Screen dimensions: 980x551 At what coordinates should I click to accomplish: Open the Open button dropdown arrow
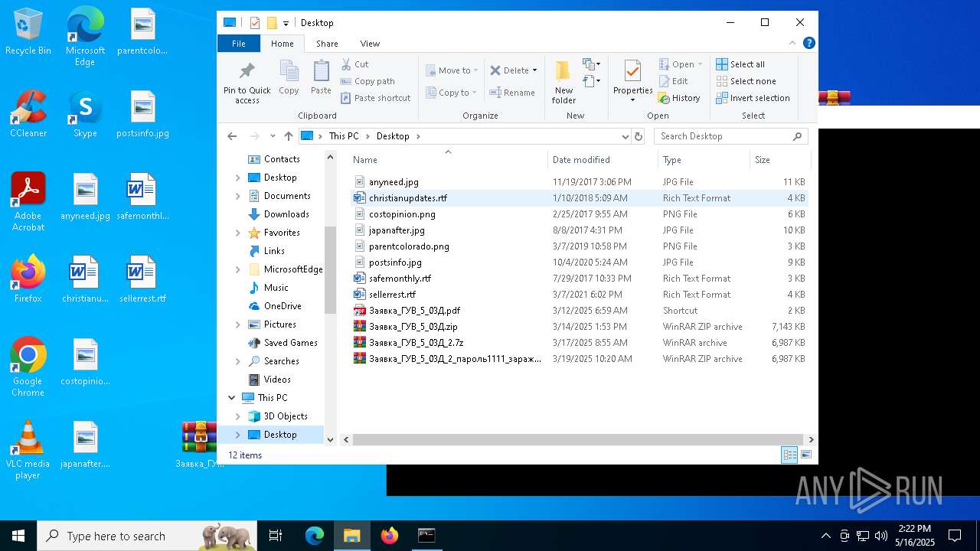tap(700, 64)
